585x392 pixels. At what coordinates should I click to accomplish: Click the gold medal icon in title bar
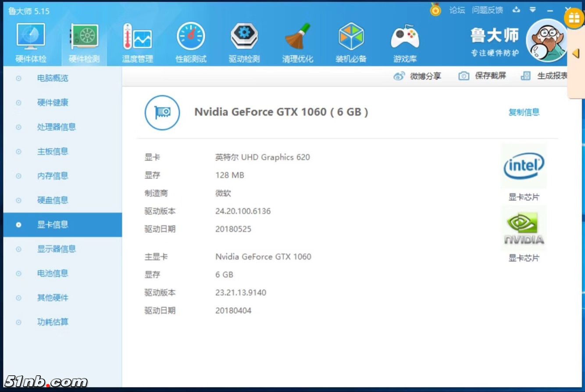click(435, 10)
